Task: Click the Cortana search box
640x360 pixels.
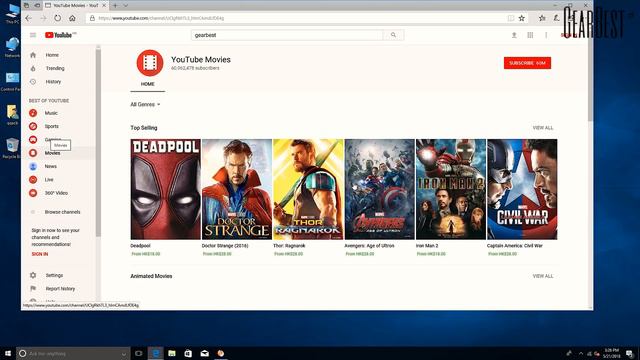Action: click(x=73, y=353)
